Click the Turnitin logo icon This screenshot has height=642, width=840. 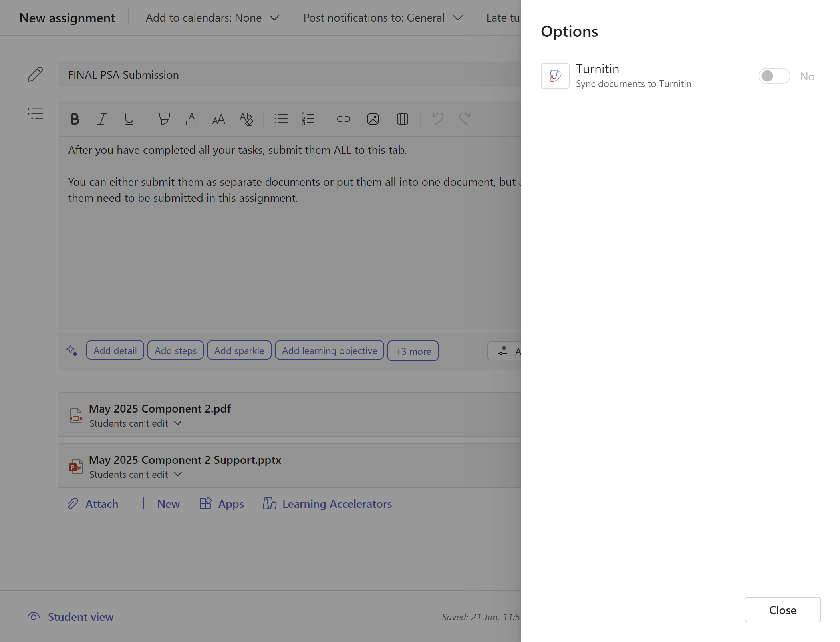(x=555, y=76)
